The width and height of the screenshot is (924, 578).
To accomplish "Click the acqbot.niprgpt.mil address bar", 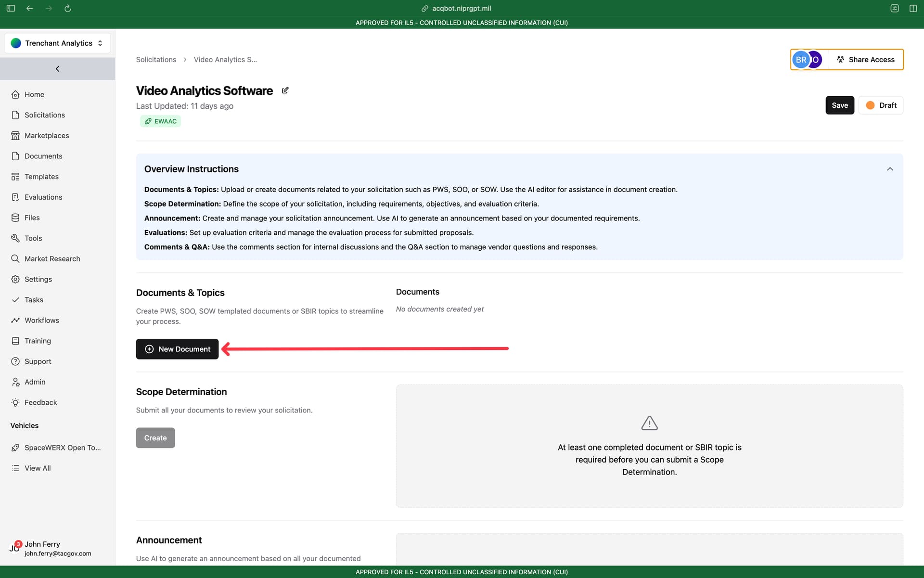I will coord(462,8).
